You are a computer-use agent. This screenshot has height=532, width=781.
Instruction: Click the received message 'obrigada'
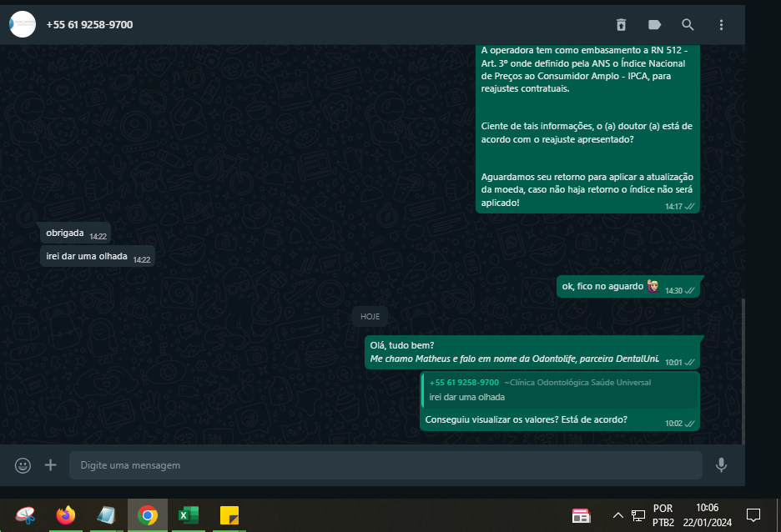click(x=75, y=233)
